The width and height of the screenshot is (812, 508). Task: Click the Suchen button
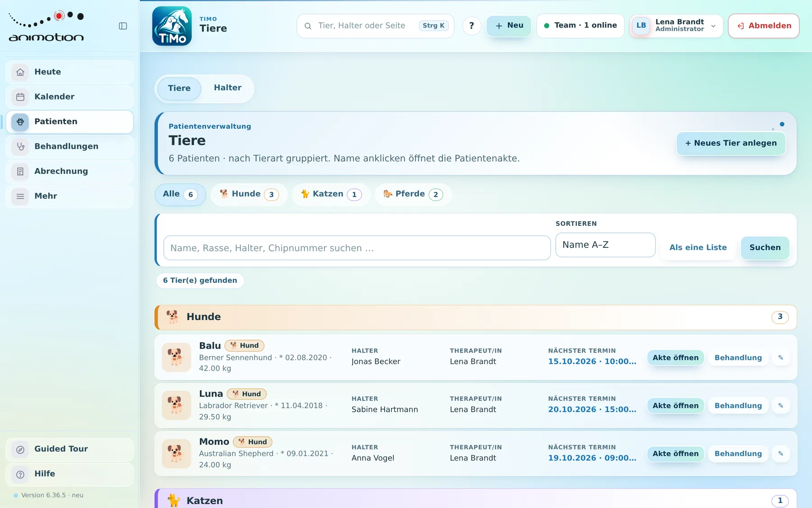(765, 247)
